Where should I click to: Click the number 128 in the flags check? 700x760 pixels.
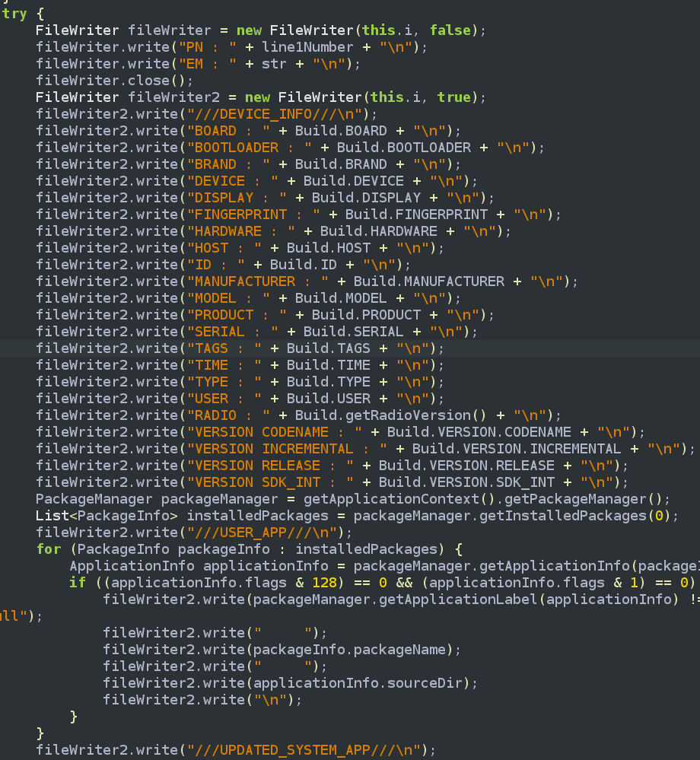324,582
